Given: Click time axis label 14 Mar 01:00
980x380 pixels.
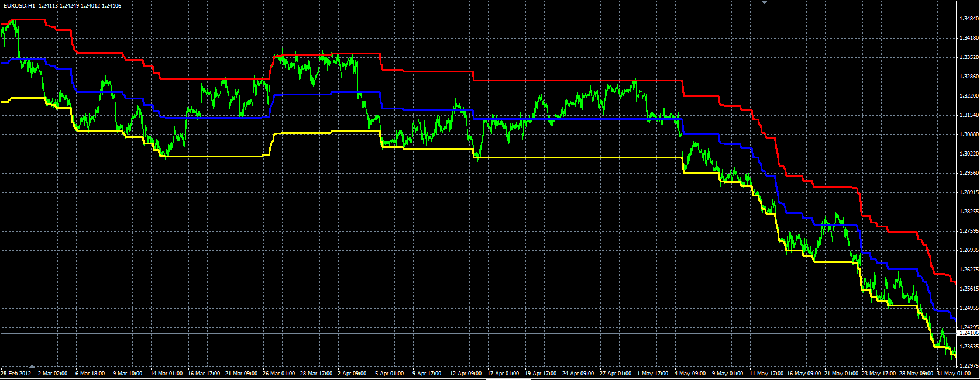Looking at the screenshot, I should click(166, 374).
